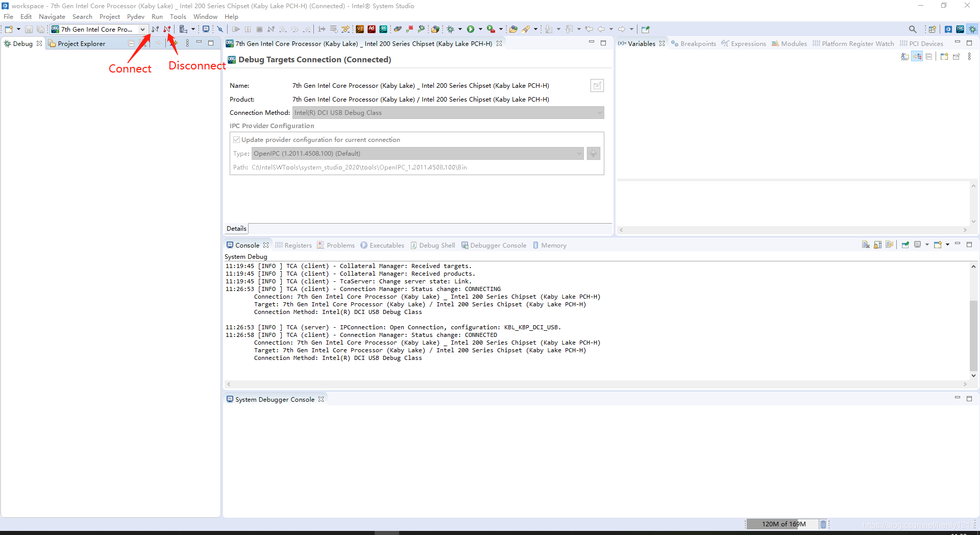Switch to the Platform Register Watch tab

pyautogui.click(x=853, y=43)
